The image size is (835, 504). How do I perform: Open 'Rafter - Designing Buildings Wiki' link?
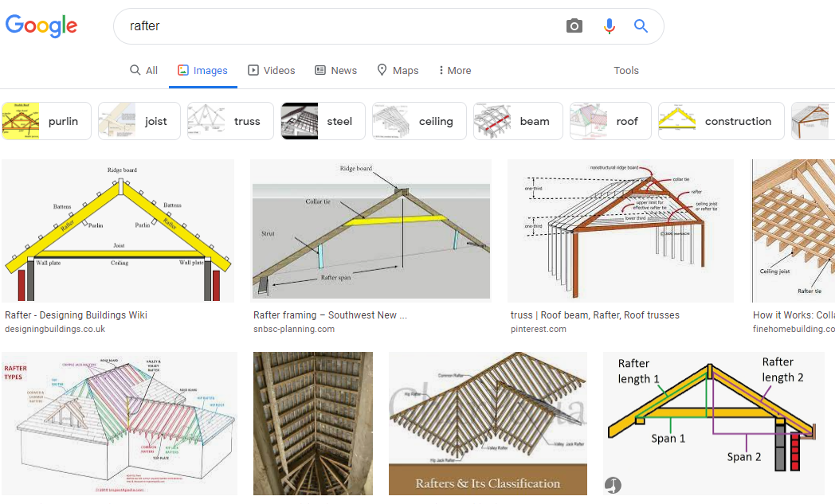click(x=76, y=315)
